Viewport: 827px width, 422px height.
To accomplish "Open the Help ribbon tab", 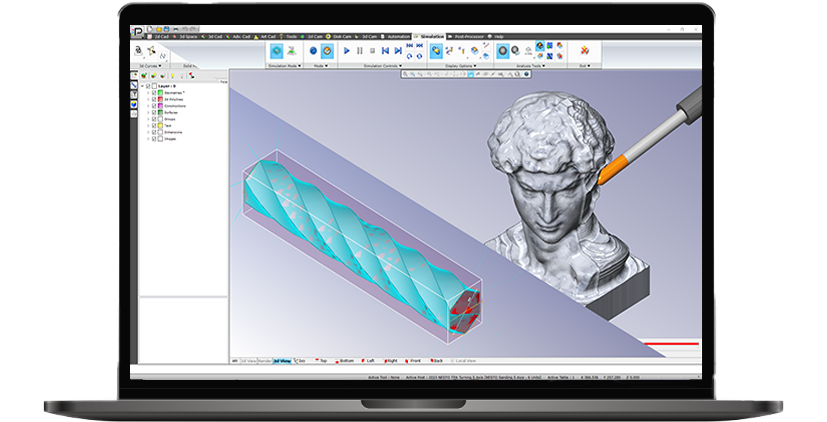I will click(496, 36).
